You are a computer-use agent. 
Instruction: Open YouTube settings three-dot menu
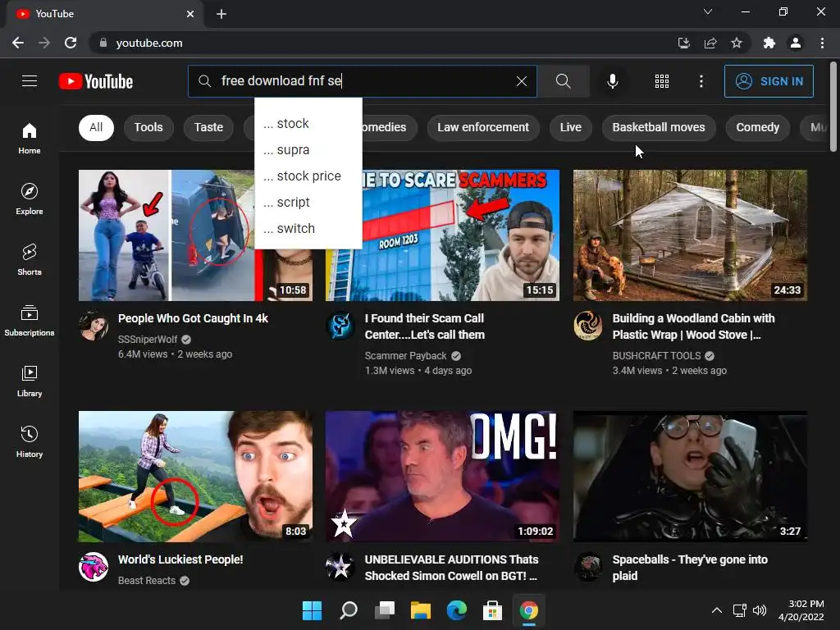point(701,81)
